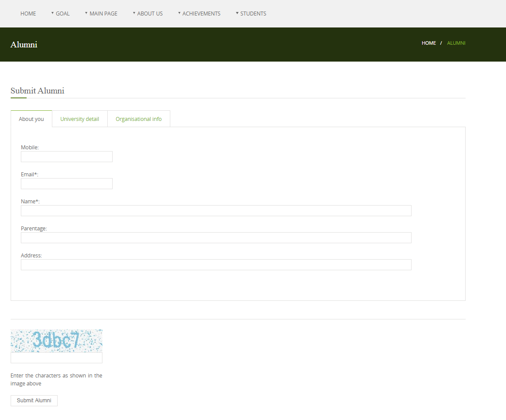506x420 pixels.
Task: Click the HOME navigation menu item
Action: (28, 14)
